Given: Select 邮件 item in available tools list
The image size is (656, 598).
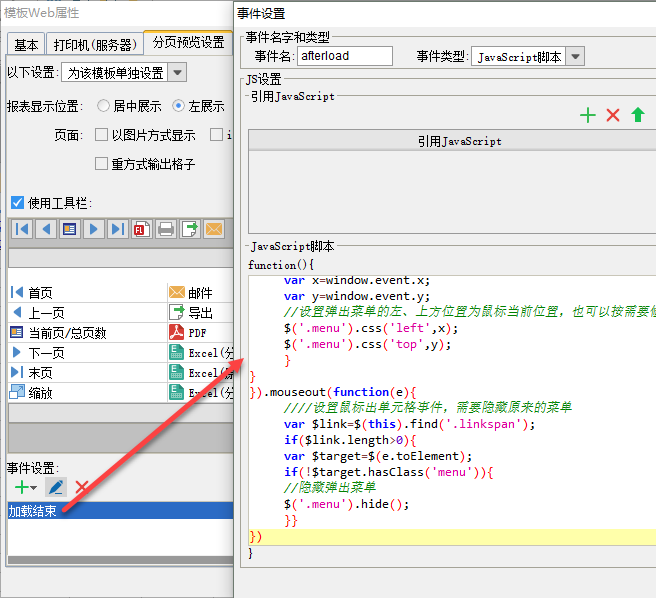Looking at the screenshot, I should (x=200, y=293).
